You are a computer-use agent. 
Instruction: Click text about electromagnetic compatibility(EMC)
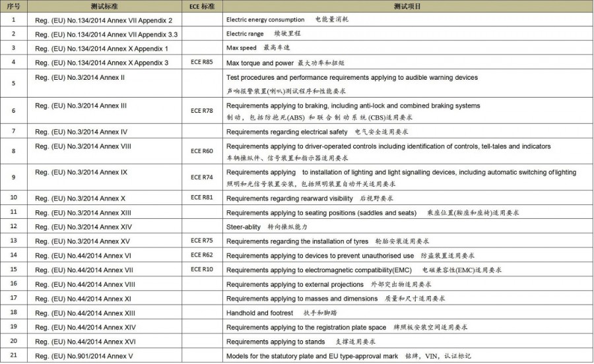tap(319, 270)
